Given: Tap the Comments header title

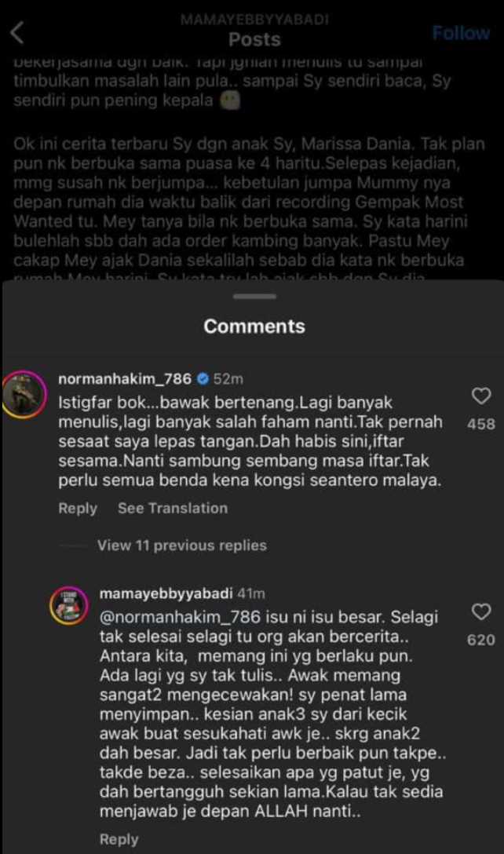Looking at the screenshot, I should click(x=254, y=327).
